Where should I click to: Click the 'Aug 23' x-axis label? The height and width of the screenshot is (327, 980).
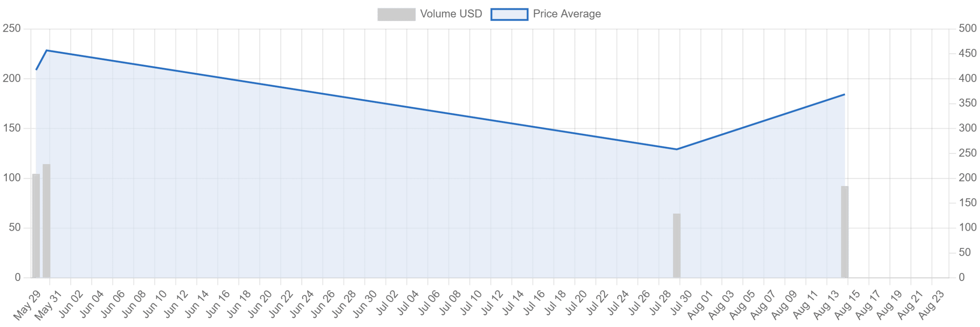coord(931,305)
